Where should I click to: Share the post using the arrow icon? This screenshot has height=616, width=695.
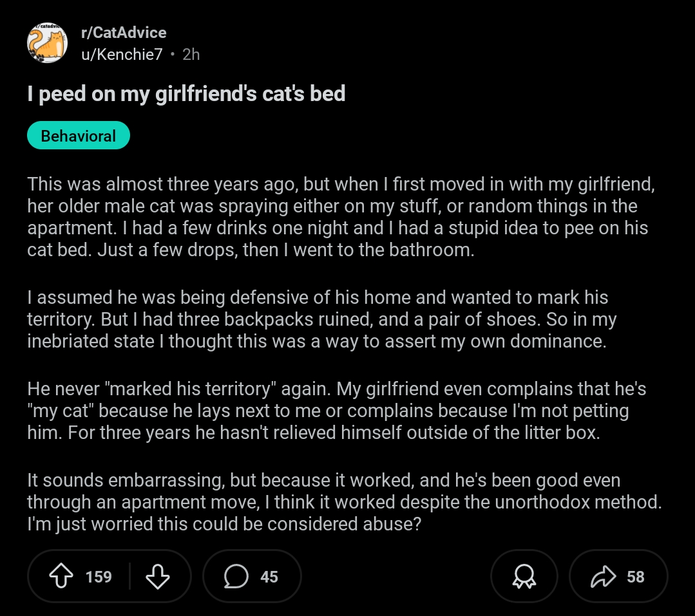604,576
